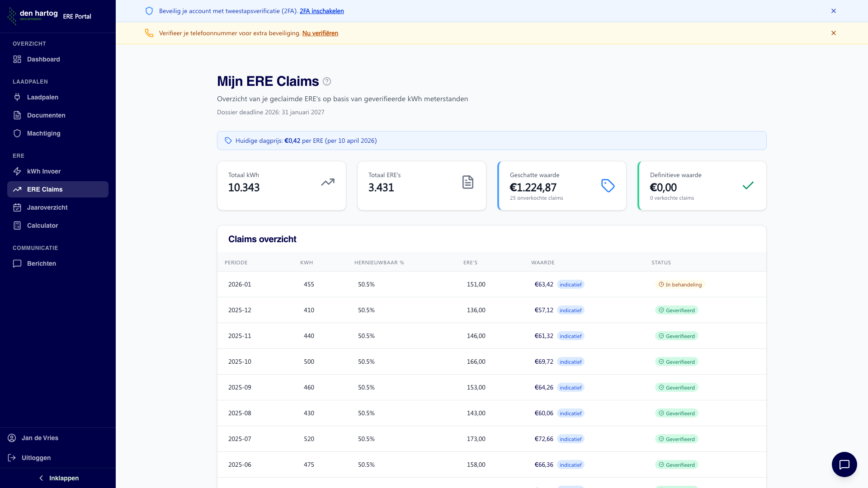Click the Definitieve waarde amount €0,00
Screen dimensions: 868x488
tap(663, 188)
